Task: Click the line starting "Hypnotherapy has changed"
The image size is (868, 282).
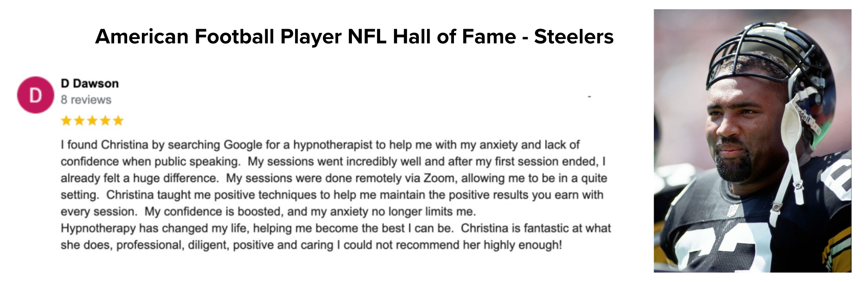Action: (335, 228)
